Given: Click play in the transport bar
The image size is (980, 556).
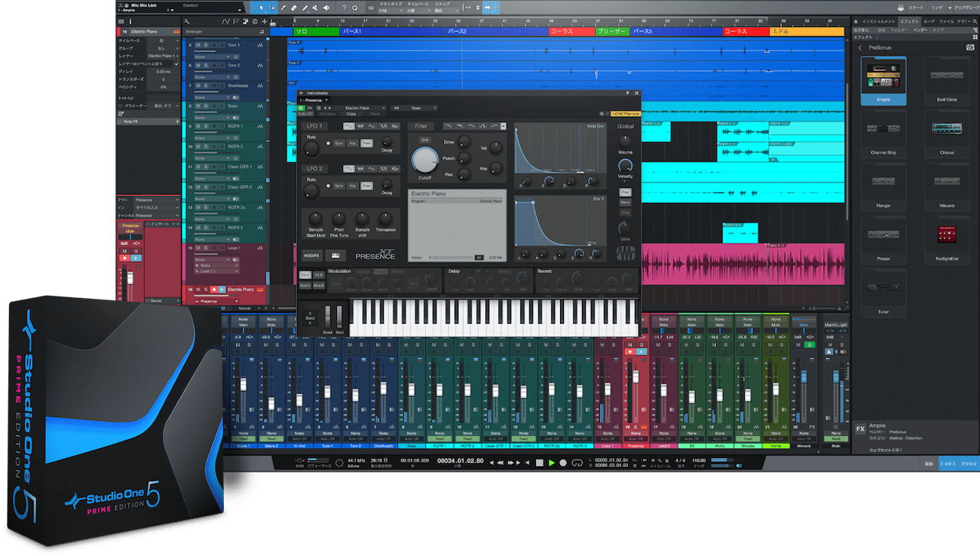Looking at the screenshot, I should (x=552, y=462).
